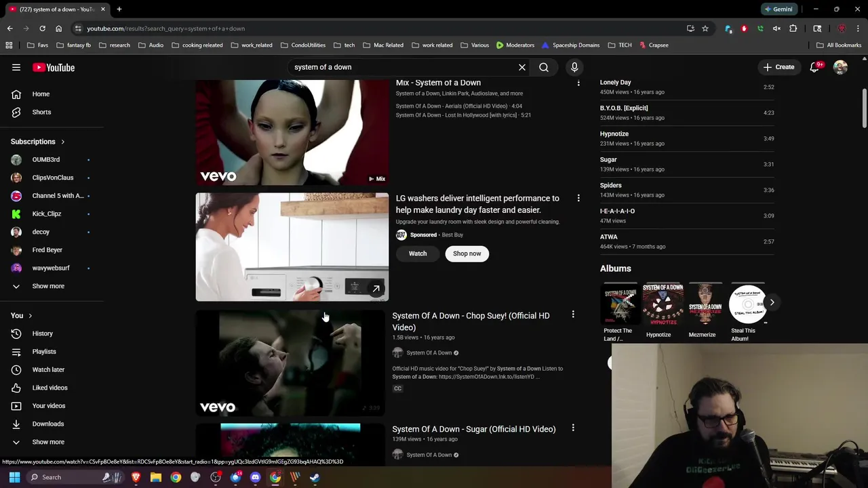Start voice search with microphone icon
Image resolution: width=868 pixels, height=488 pixels.
click(x=574, y=67)
